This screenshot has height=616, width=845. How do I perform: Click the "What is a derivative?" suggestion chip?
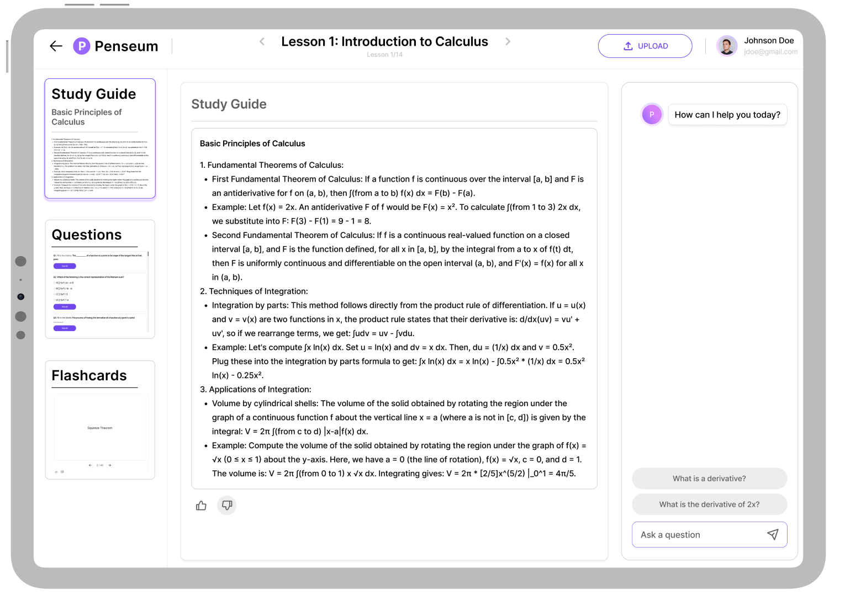pos(709,478)
